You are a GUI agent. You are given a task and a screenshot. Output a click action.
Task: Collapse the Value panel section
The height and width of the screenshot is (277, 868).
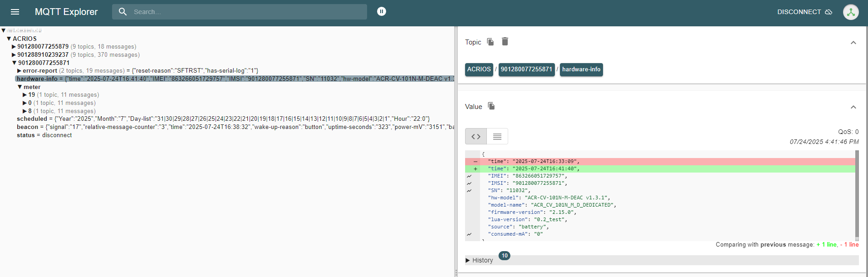point(853,107)
